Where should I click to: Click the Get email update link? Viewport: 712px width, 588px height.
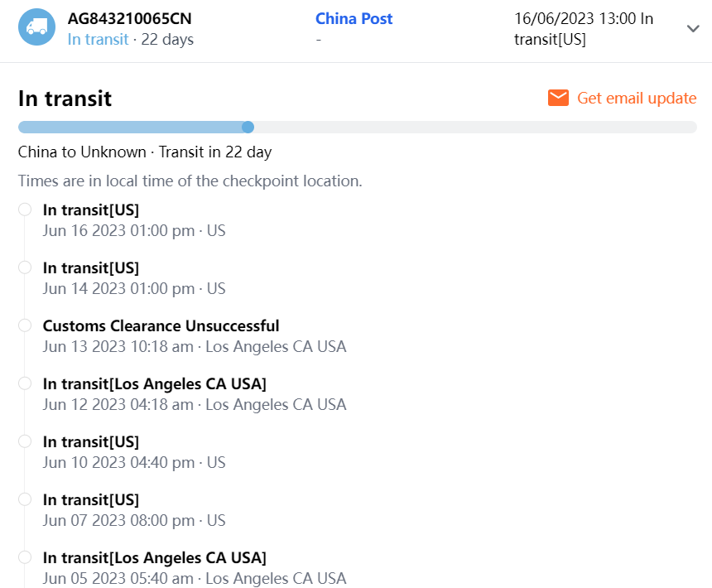(636, 98)
